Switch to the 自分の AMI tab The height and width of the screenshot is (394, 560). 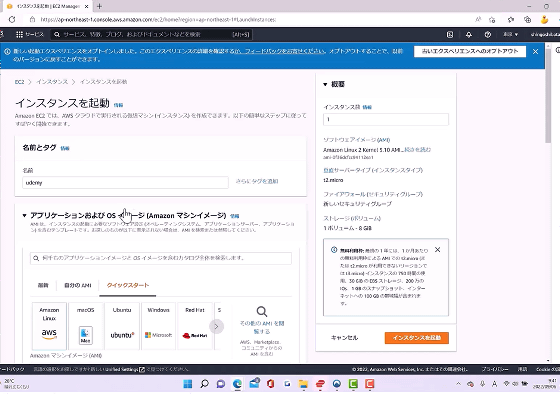(78, 285)
